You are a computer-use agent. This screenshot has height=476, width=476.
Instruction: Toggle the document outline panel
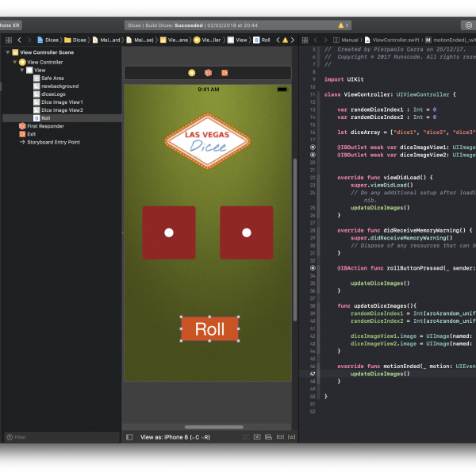pyautogui.click(x=129, y=437)
